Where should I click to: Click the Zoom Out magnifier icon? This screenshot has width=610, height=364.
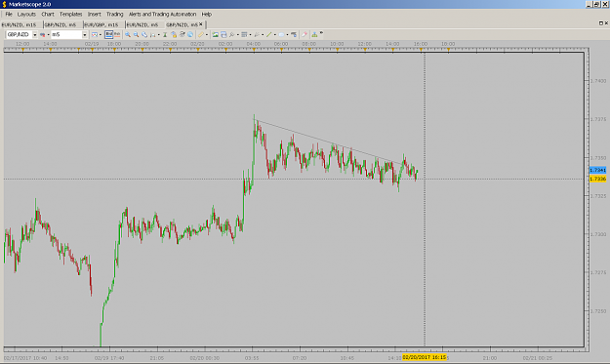point(136,34)
